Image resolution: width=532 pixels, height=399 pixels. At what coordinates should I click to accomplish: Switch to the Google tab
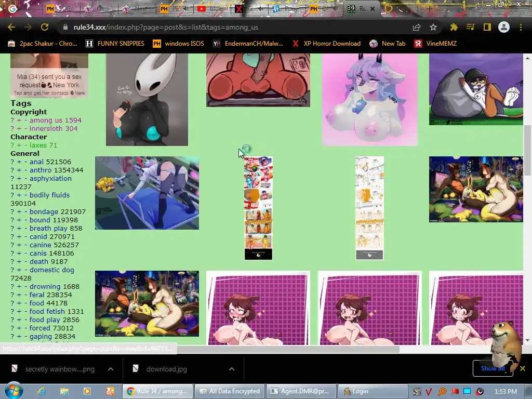[x=13, y=9]
